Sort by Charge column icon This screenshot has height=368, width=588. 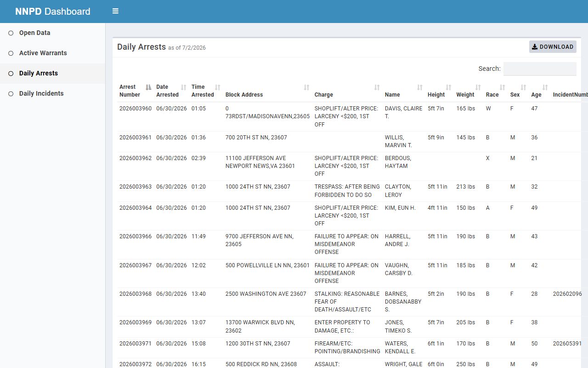tap(377, 87)
